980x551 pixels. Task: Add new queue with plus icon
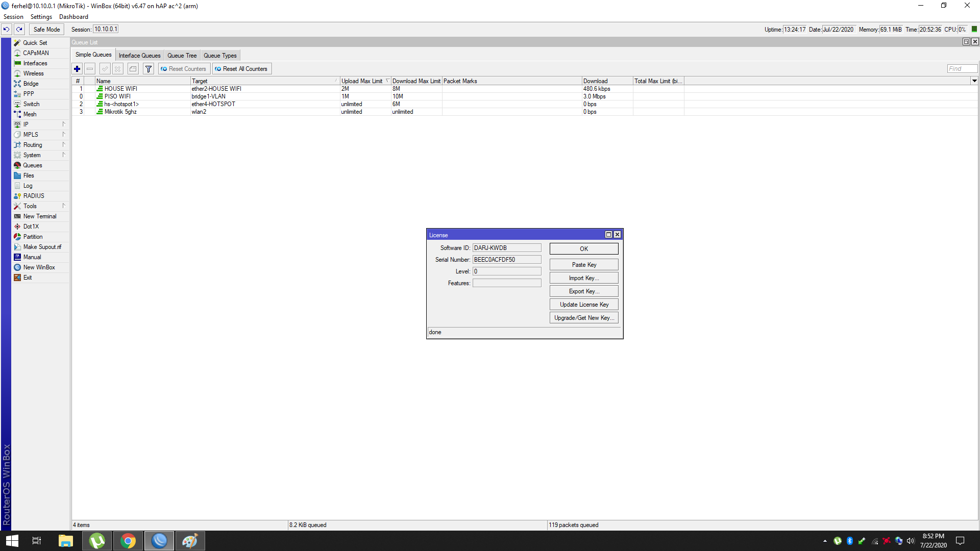(x=77, y=69)
